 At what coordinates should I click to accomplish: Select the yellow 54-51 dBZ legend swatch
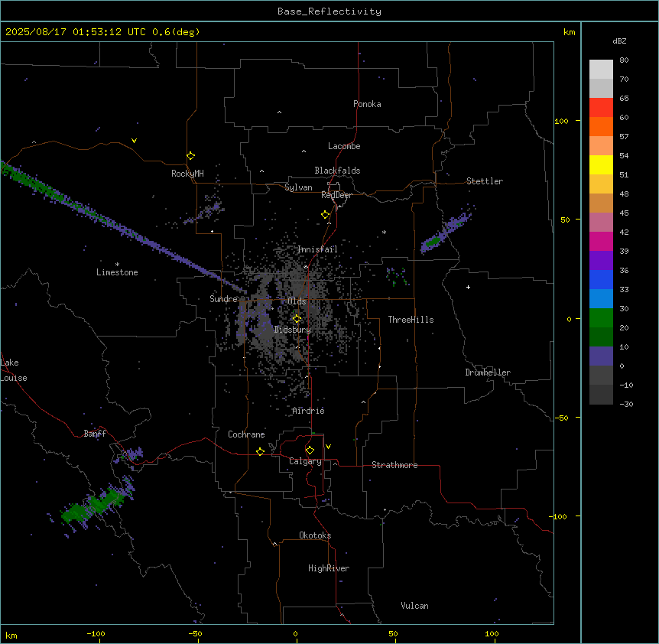pos(601,164)
